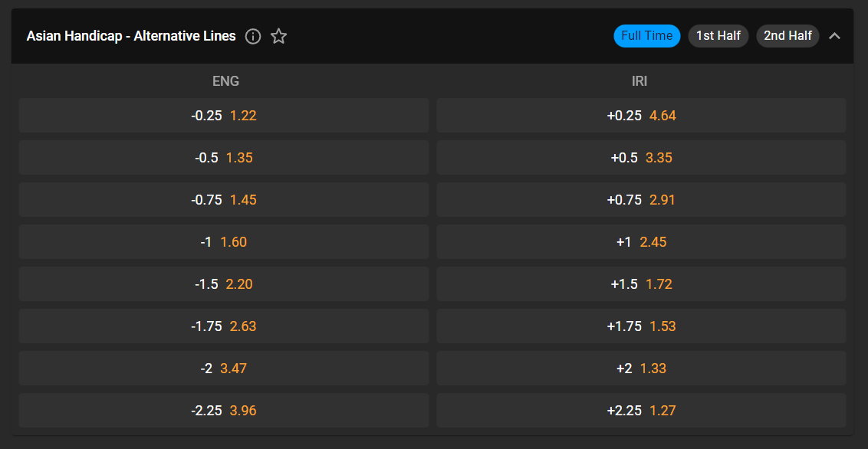Select IRI +0.25 at 4.64
Screen dimensions: 868x449
pyautogui.click(x=641, y=116)
